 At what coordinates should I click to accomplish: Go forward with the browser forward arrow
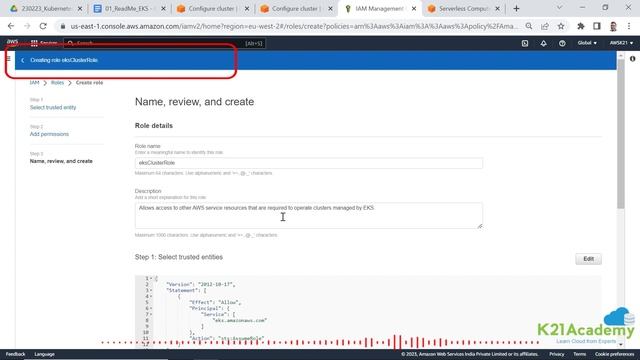tap(27, 26)
